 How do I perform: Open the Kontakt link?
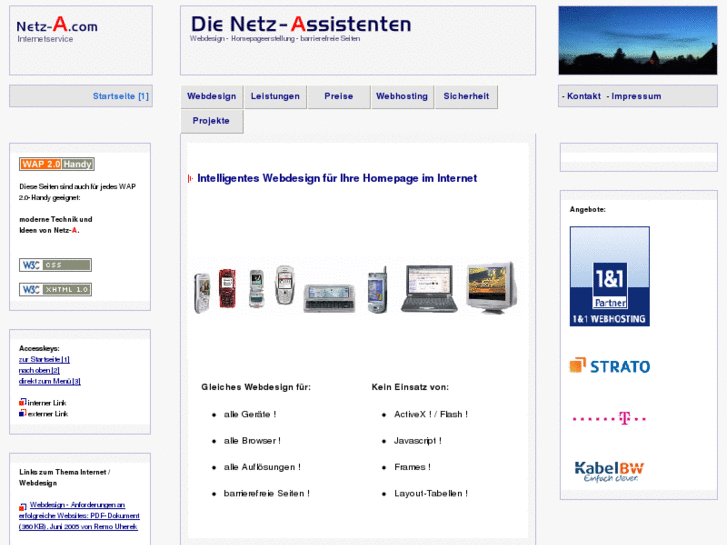pos(584,96)
